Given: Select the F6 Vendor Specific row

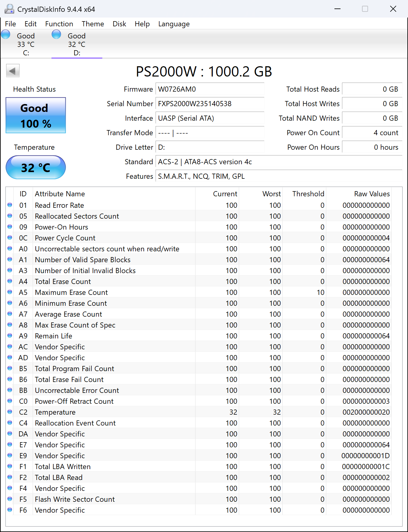Looking at the screenshot, I should (x=199, y=510).
